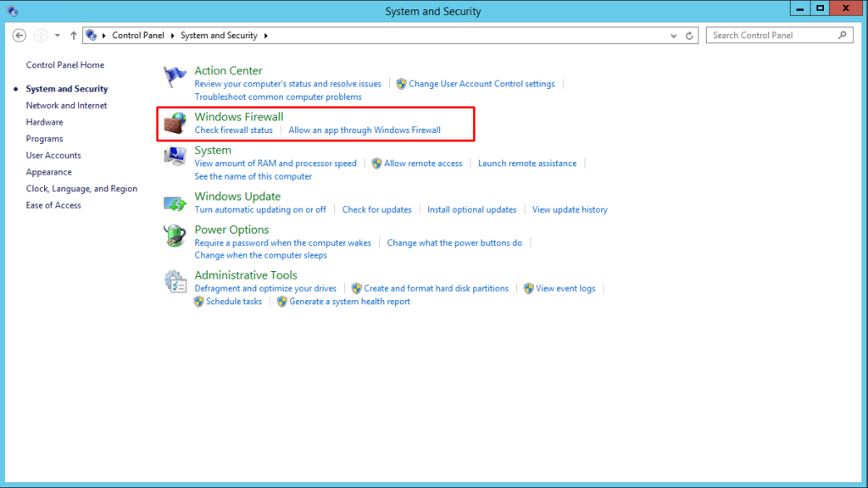Expand the address bar history dropdown

pyautogui.click(x=674, y=36)
